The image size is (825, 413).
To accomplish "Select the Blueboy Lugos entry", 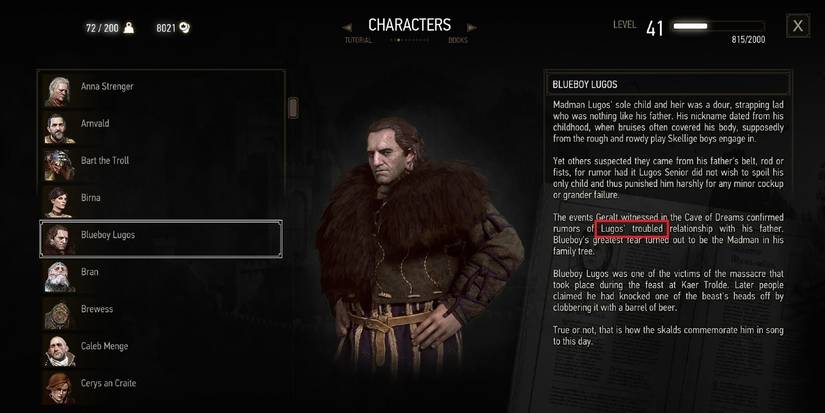I will tap(161, 239).
